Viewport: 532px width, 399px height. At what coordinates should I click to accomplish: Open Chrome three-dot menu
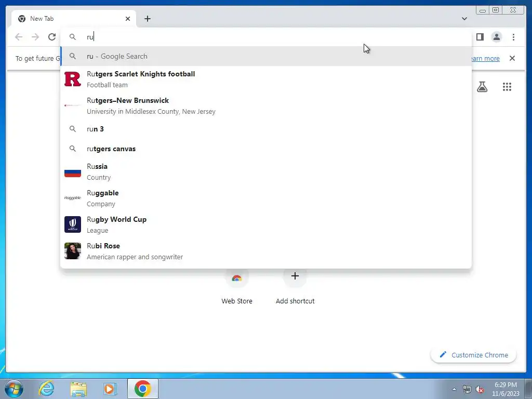click(x=513, y=37)
